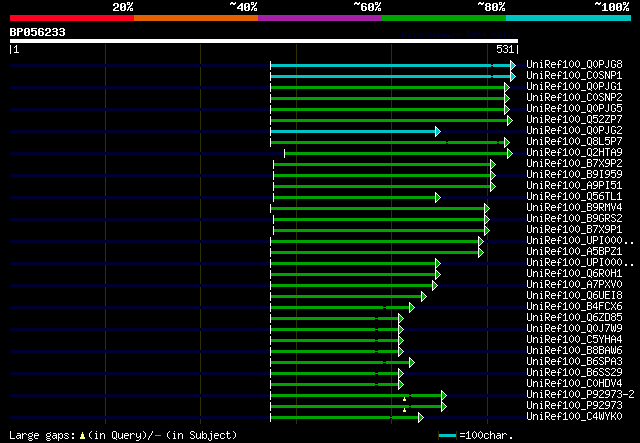The image size is (640, 443).
Task: Select the UniRef100_P92973 label
Action: (574, 406)
